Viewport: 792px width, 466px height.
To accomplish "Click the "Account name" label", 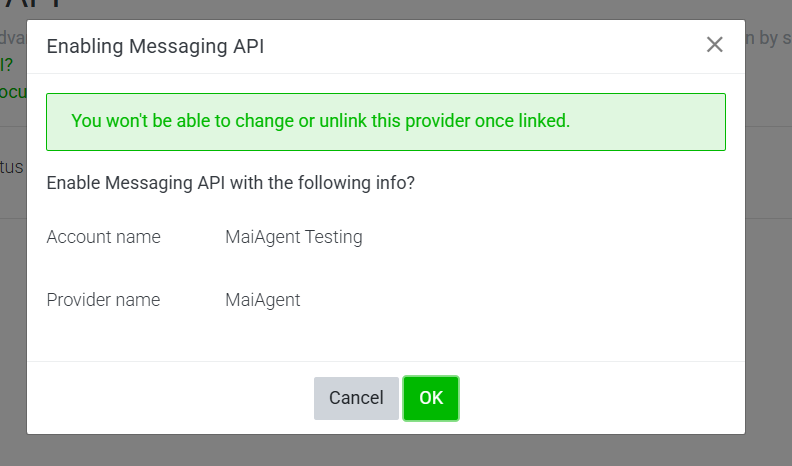I will [104, 237].
